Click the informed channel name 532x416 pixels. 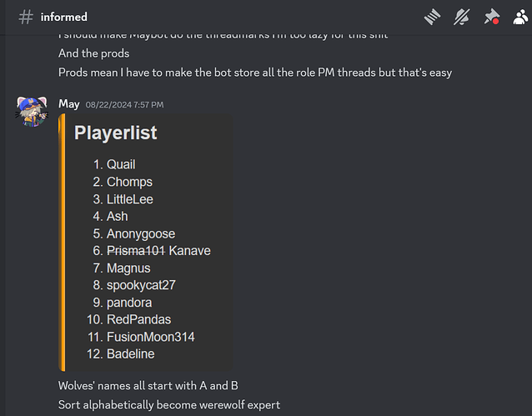[x=63, y=17]
